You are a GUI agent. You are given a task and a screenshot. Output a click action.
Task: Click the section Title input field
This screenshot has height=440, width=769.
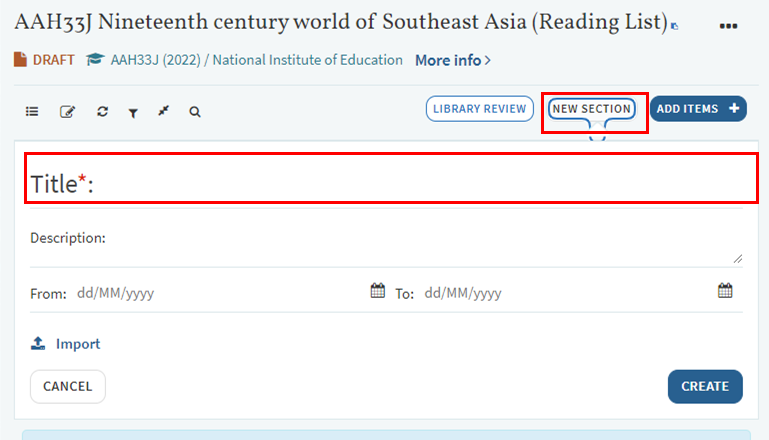click(420, 184)
